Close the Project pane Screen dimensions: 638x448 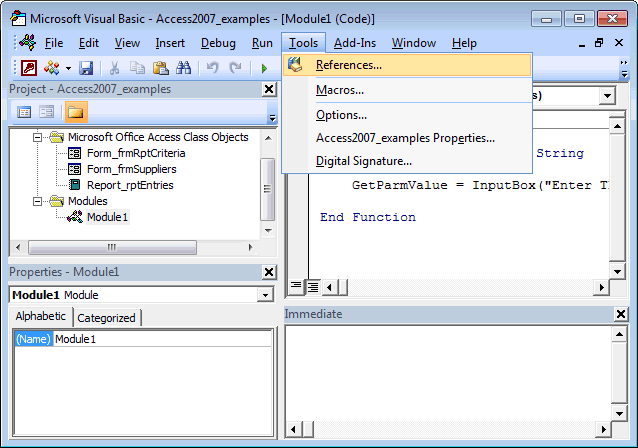(x=269, y=89)
